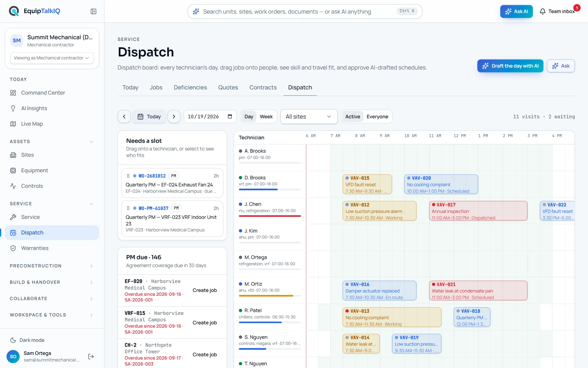The width and height of the screenshot is (588, 368).
Task: Click Draft the day with AI
Action: (x=510, y=66)
